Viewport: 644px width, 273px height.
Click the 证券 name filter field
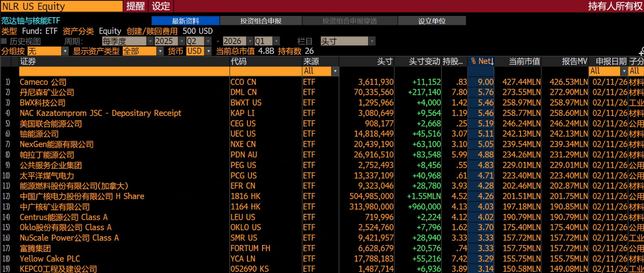click(124, 71)
